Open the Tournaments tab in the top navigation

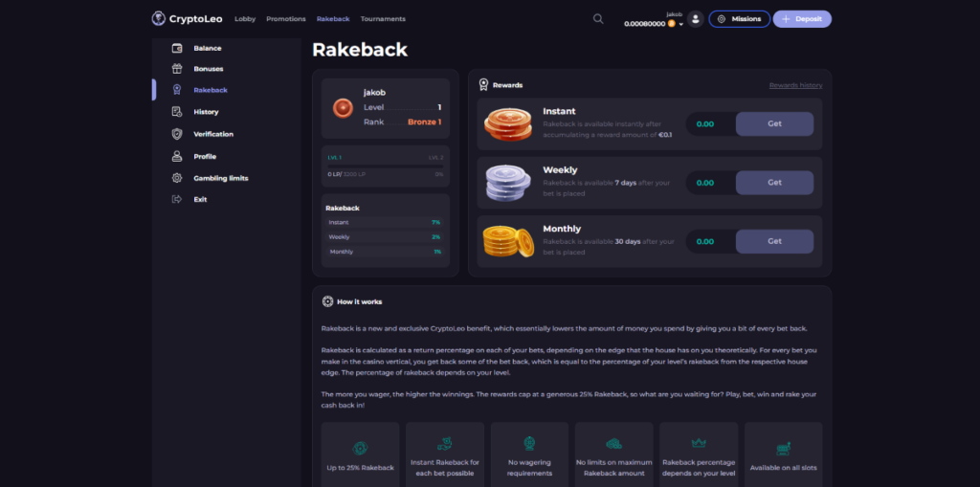tap(383, 19)
